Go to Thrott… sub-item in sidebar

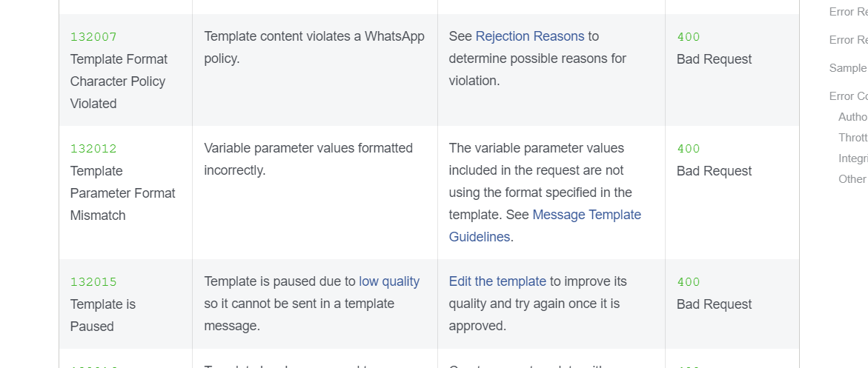pyautogui.click(x=852, y=138)
